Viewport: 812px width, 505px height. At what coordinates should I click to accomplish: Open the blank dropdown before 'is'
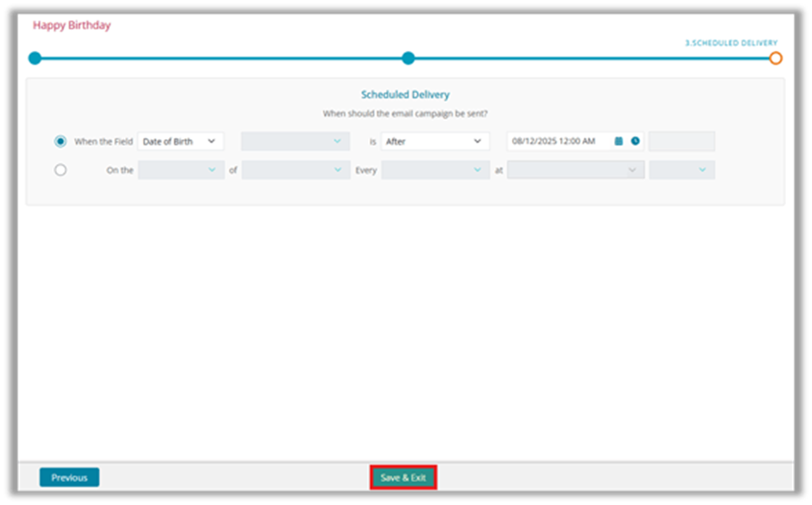pyautogui.click(x=295, y=141)
